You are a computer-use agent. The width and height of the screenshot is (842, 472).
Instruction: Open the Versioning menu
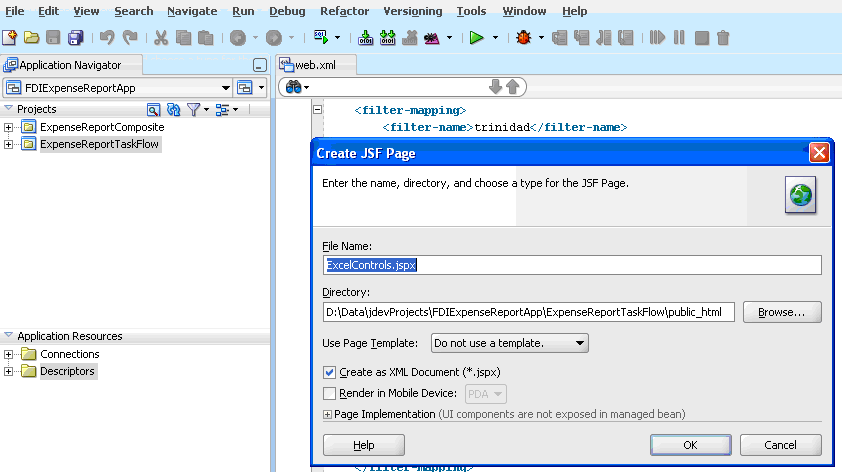[412, 11]
